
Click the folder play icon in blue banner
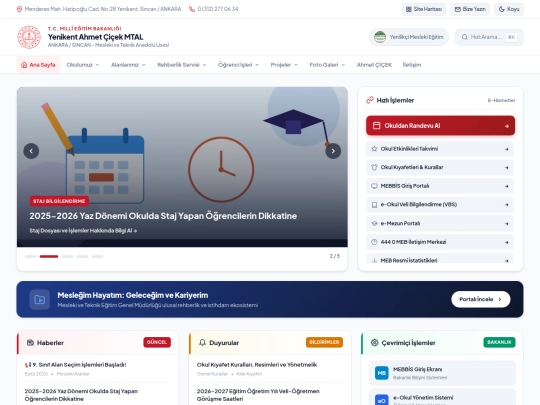point(40,300)
